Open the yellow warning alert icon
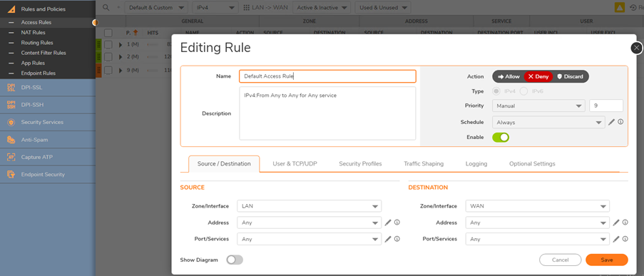Viewport: 644px width, 276px height. (x=620, y=7)
